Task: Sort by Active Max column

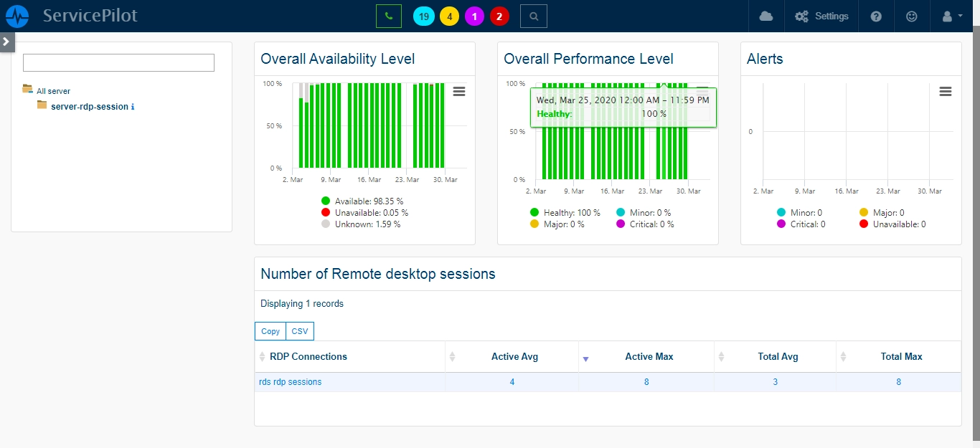Action: pyautogui.click(x=646, y=356)
